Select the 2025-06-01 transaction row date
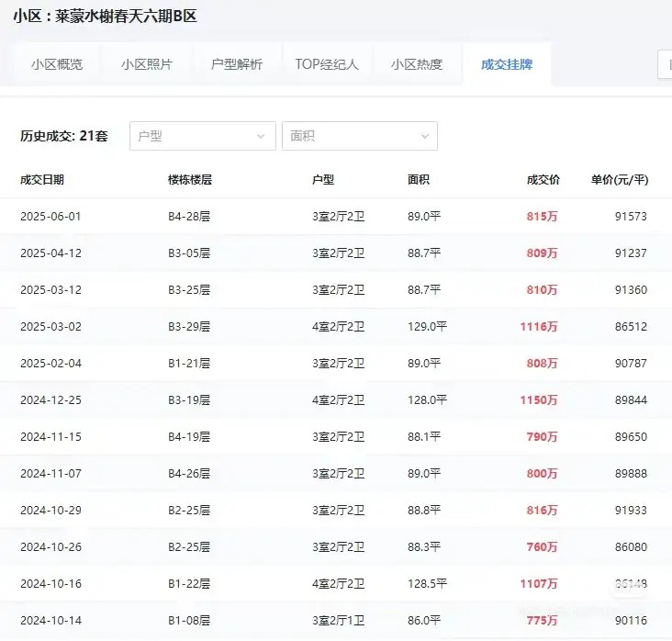The width and height of the screenshot is (672, 641). coord(50,217)
